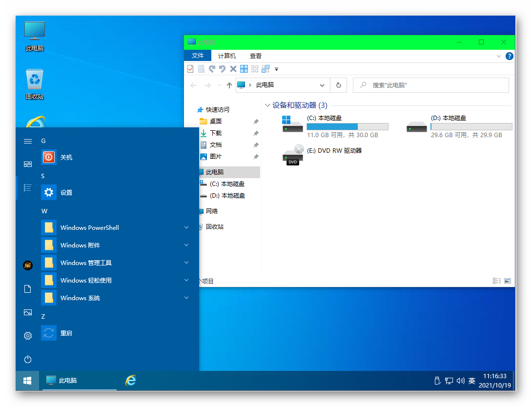Switch to the large icons view in the status bar
532x407 pixels.
click(508, 281)
